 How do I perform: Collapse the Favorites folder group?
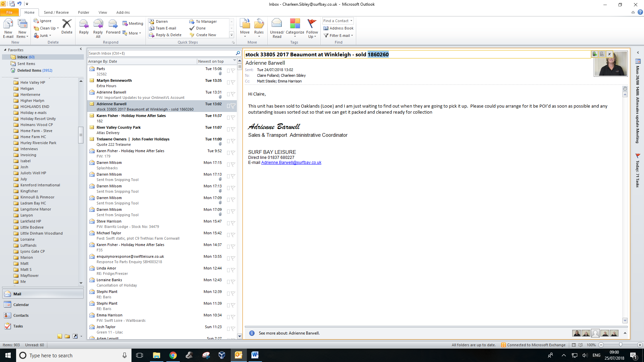click(5, 50)
